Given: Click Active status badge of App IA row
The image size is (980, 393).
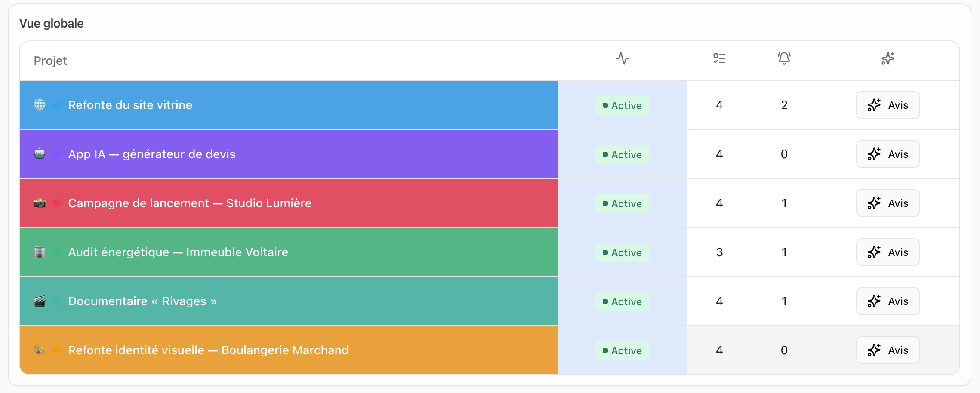Looking at the screenshot, I should [622, 154].
